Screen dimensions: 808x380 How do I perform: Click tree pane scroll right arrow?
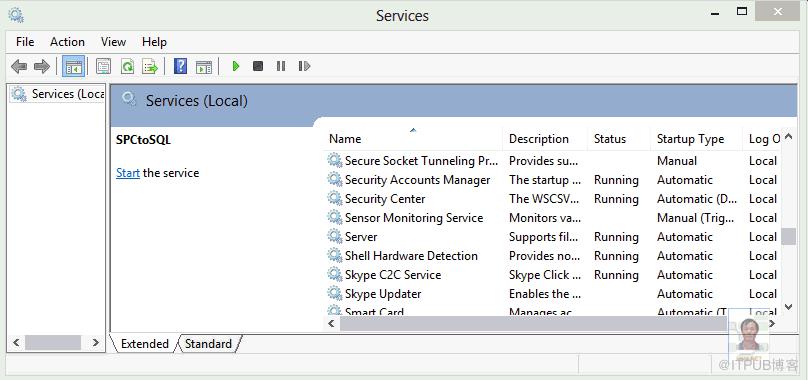tap(95, 342)
